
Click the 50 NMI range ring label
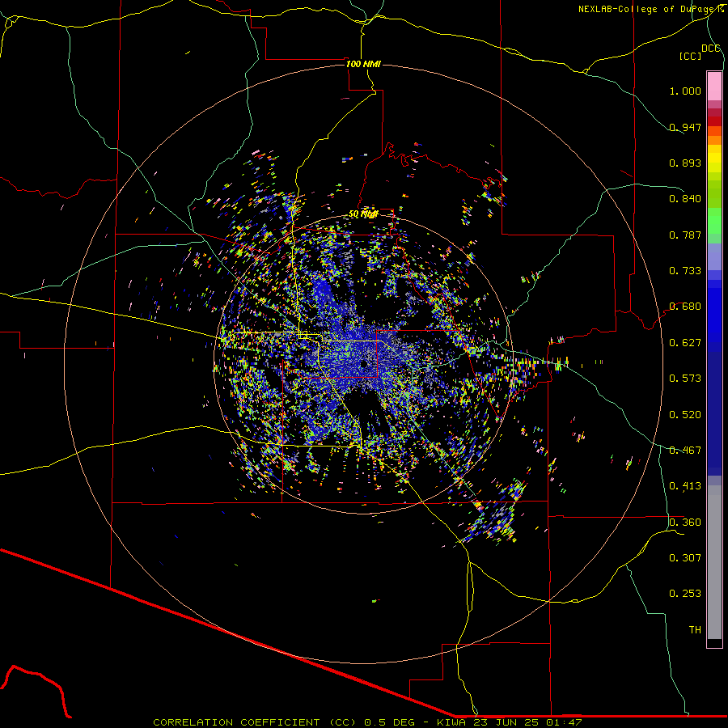[x=363, y=214]
